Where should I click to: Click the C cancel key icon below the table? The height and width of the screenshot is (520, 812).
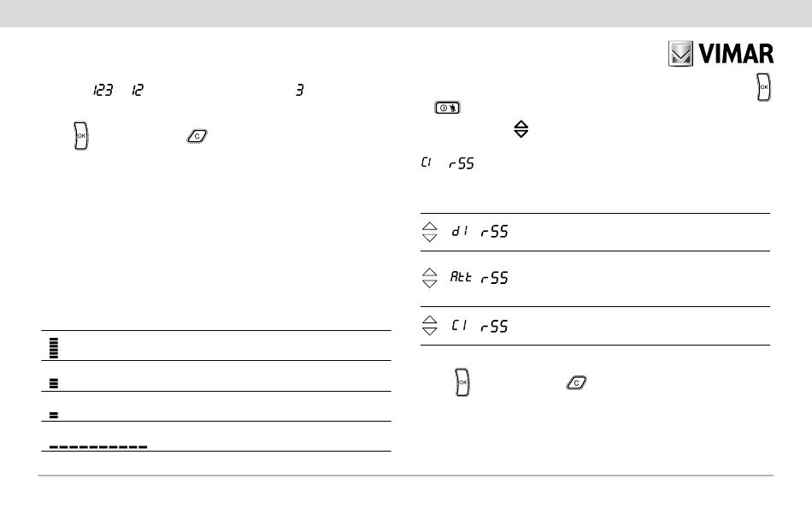576,383
